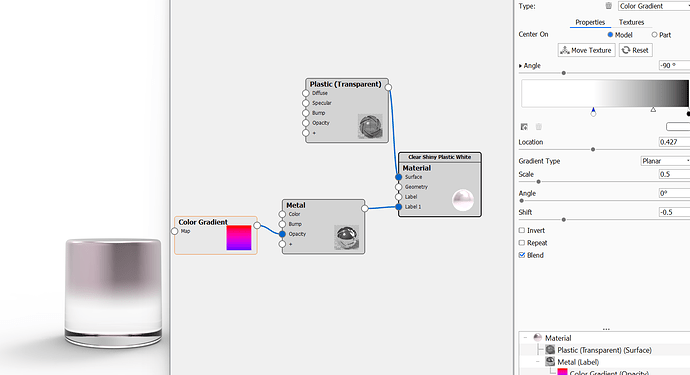The image size is (690, 375).
Task: Enable the Invert checkbox
Action: 522,230
